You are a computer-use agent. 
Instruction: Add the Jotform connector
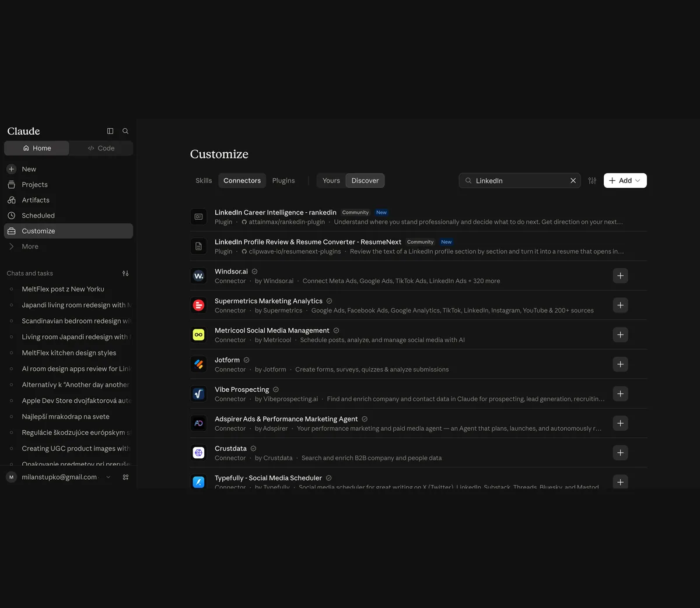[x=620, y=364]
